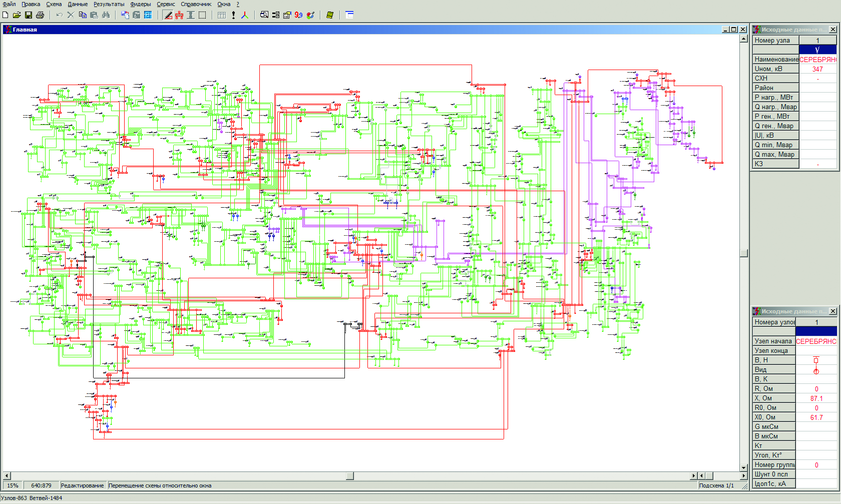Click the red 9.9 numeric format icon
The height and width of the screenshot is (504, 841).
point(298,15)
